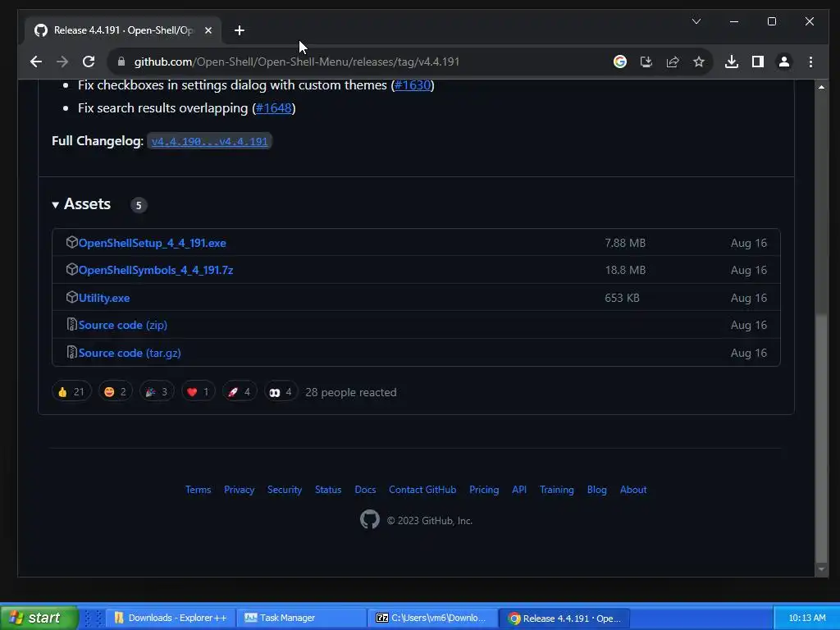Click the page vertical scrollbar thumb
The height and width of the screenshot is (630, 840).
click(820, 436)
